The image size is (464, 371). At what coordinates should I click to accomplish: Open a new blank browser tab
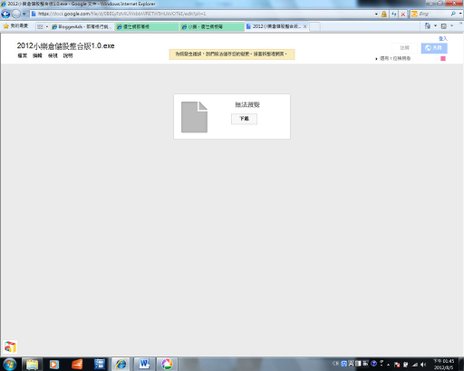315,27
